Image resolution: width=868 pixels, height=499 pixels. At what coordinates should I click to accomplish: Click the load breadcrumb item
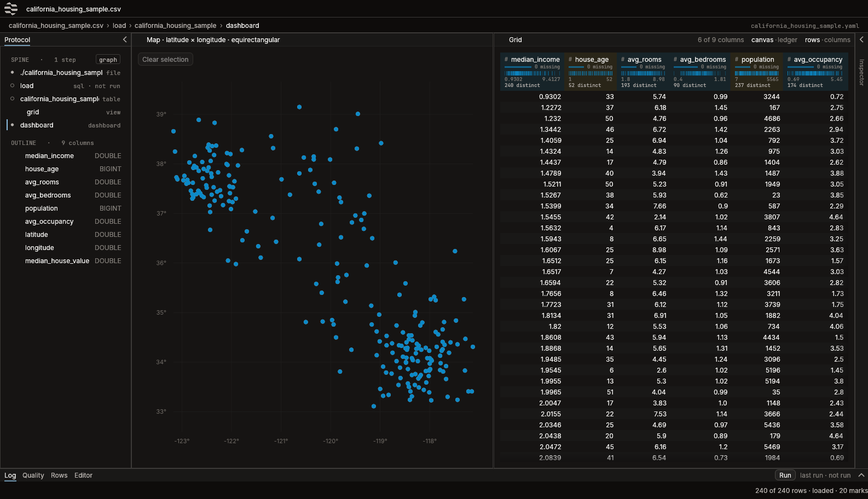click(119, 26)
